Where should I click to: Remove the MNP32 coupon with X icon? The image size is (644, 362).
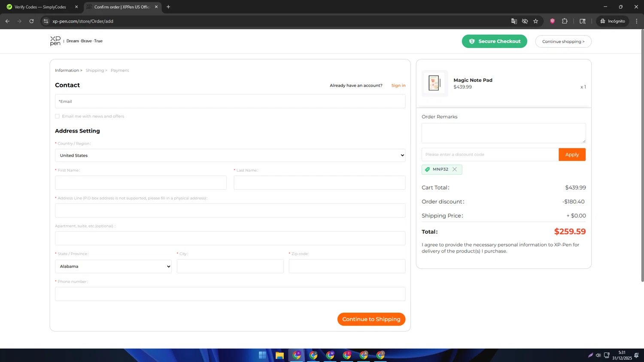[x=455, y=169]
